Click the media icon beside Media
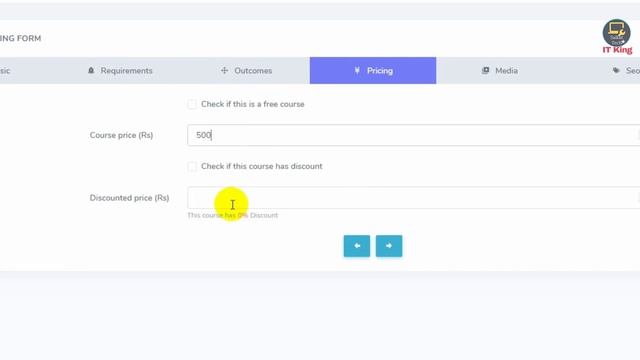 [x=485, y=71]
